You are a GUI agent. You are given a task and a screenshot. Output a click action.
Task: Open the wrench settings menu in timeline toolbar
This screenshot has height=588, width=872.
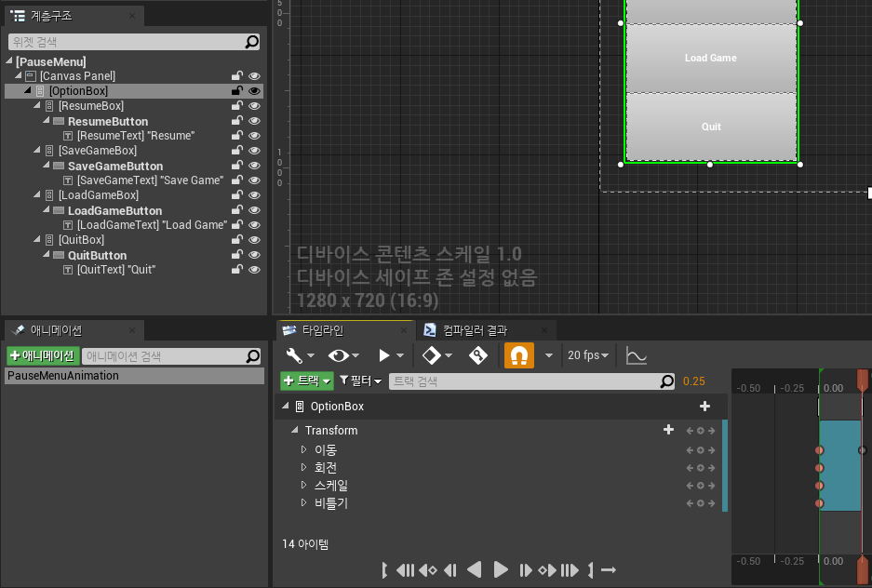[300, 355]
